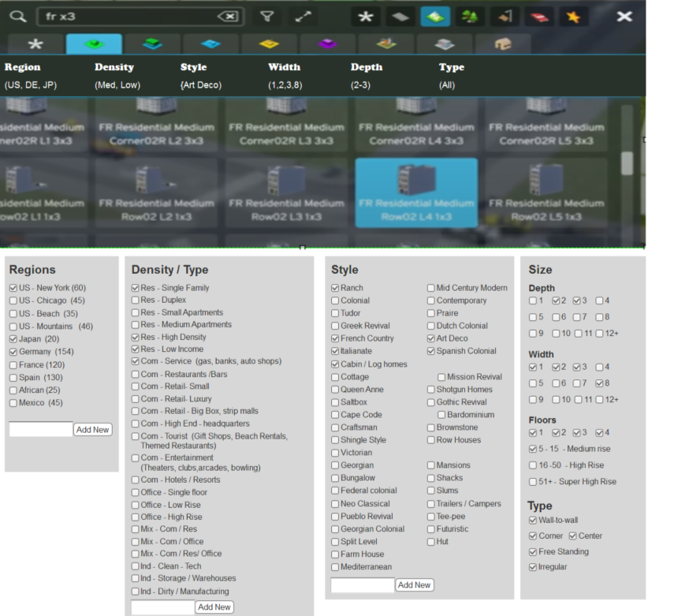678x616 pixels.
Task: Uncheck US - New York region
Action: tap(13, 288)
